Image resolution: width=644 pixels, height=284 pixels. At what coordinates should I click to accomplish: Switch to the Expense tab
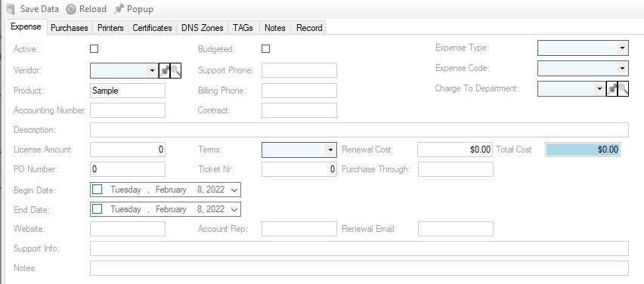point(26,26)
